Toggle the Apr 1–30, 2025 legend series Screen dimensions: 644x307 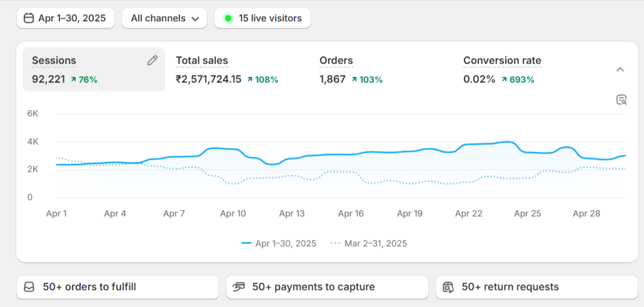(x=279, y=243)
